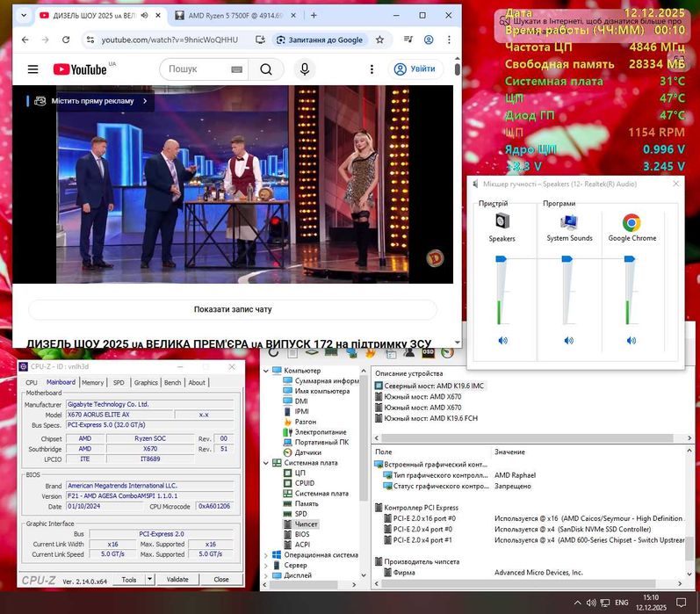Screen dimensions: 700x614
Task: Open the YouTube hamburger guide menu
Action: [x=33, y=69]
